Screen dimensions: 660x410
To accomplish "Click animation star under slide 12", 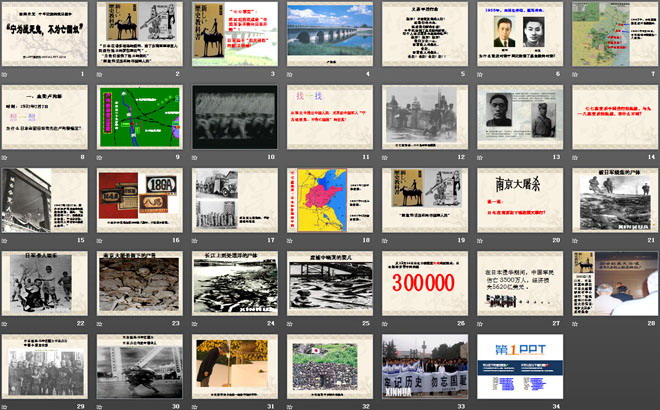I will (x=385, y=157).
